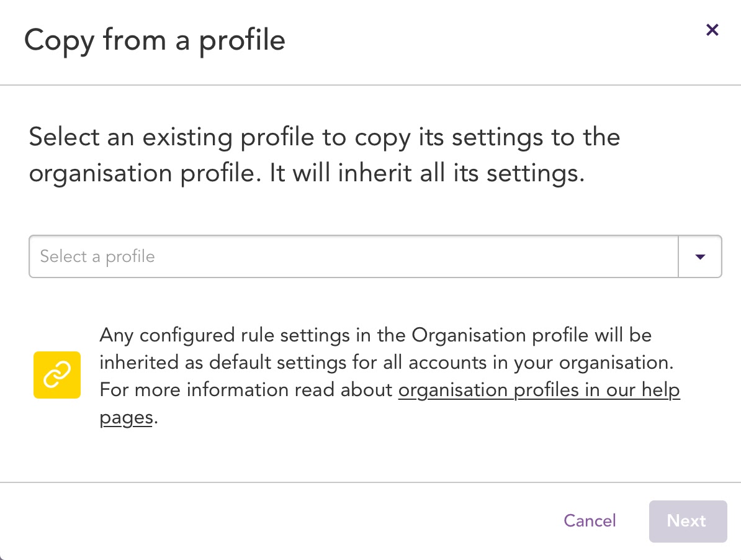The height and width of the screenshot is (560, 741).
Task: Close the Copy from a profile dialog
Action: (x=712, y=30)
